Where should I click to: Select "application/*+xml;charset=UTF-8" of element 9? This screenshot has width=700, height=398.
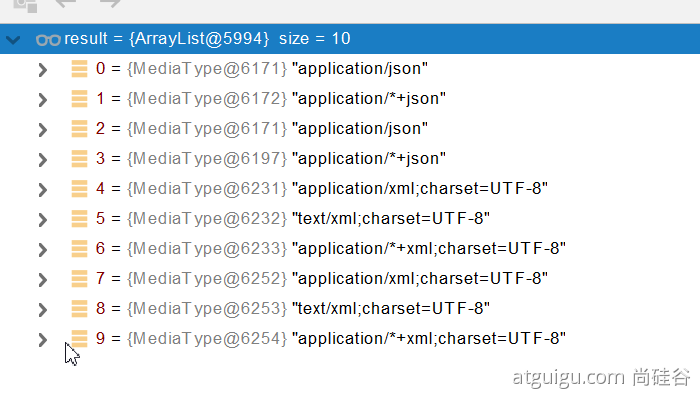tap(429, 339)
